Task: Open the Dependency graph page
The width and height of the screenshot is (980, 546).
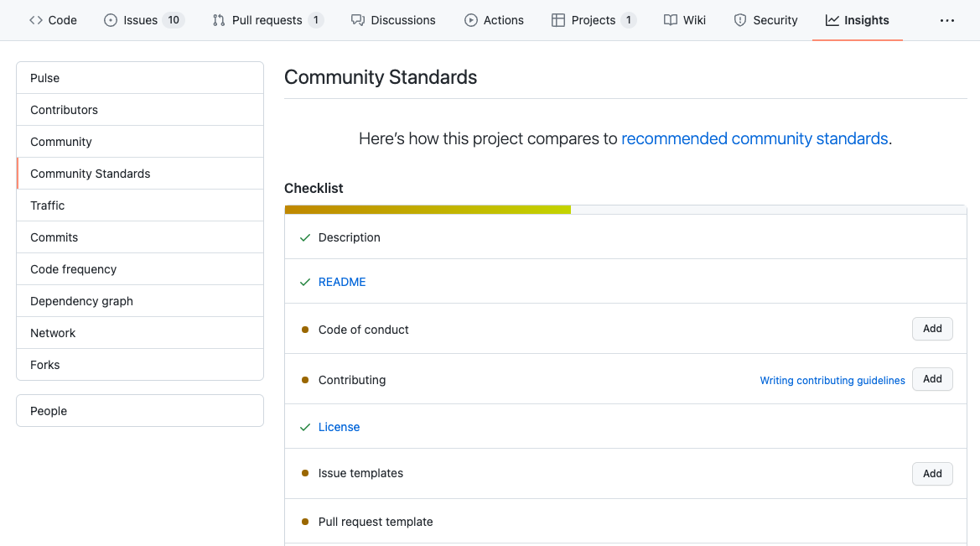Action: 81,301
